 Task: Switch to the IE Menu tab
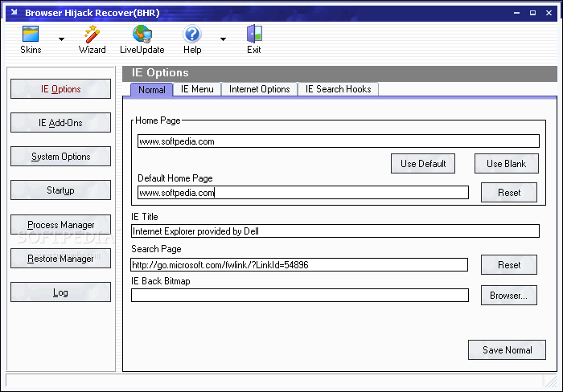[x=197, y=89]
